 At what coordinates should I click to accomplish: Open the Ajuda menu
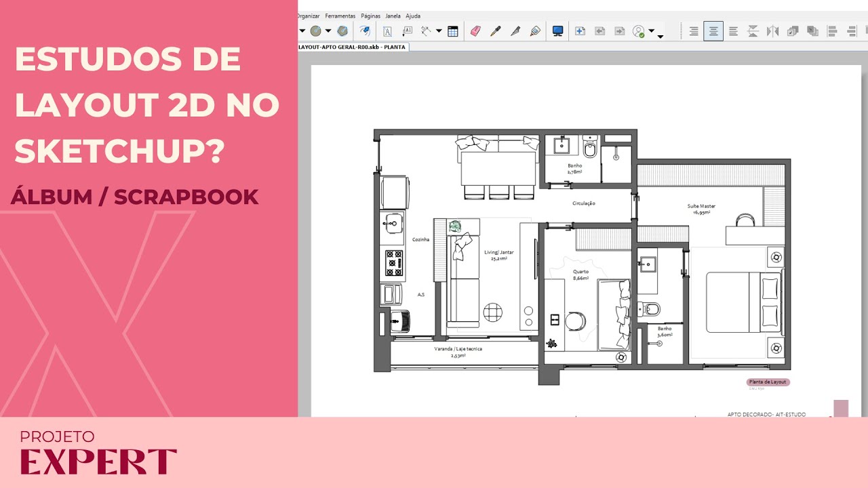tap(413, 16)
